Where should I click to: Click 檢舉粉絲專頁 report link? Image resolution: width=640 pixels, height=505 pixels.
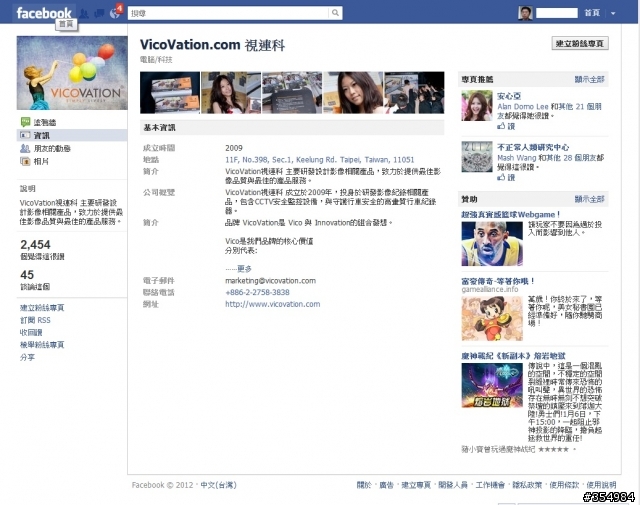pos(42,345)
